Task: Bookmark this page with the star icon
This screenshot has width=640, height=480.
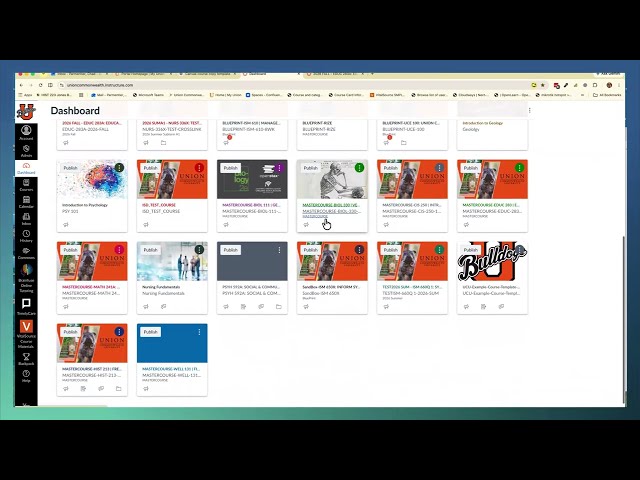Action: [x=542, y=85]
